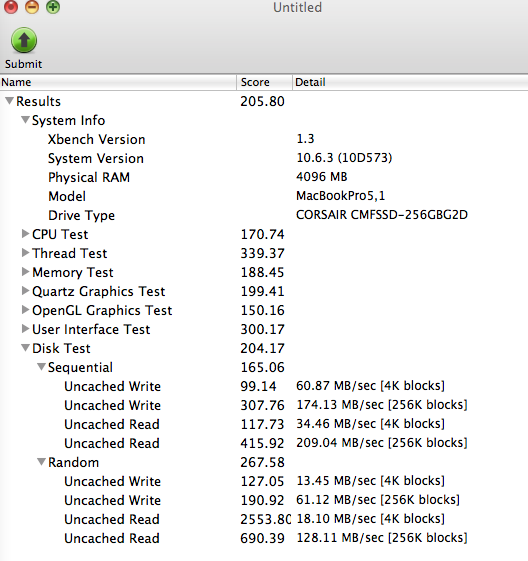The width and height of the screenshot is (528, 561).
Task: Click the overall Results score 205.80
Action: pos(263,102)
